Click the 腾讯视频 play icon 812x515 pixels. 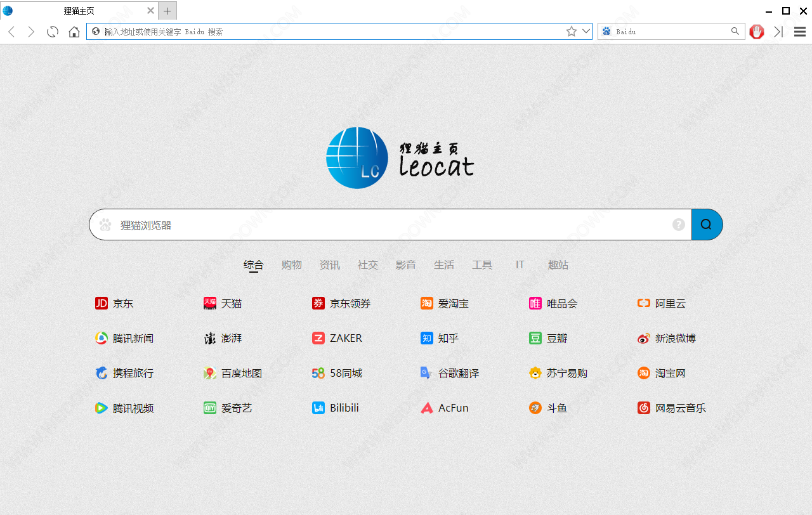(101, 408)
